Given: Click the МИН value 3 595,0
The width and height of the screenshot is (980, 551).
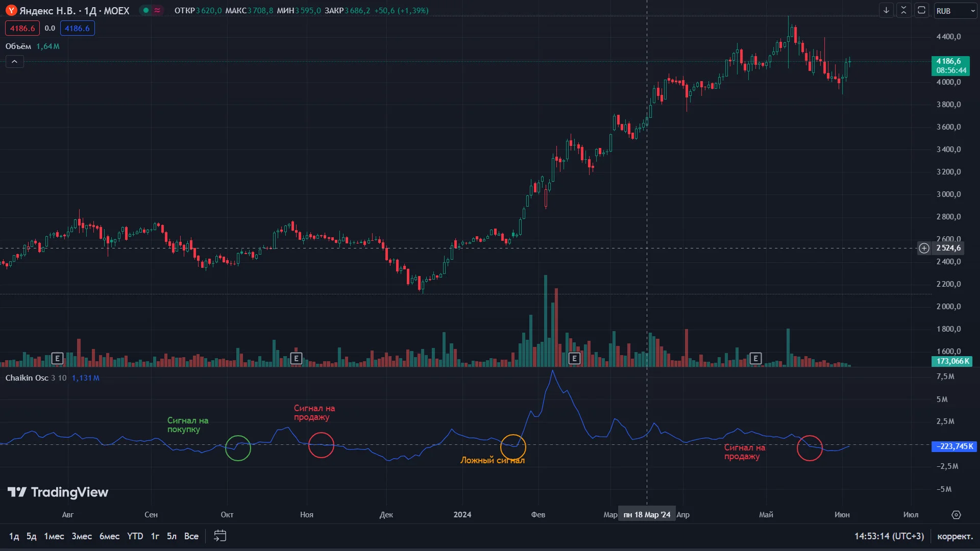Looking at the screenshot, I should 308,11.
